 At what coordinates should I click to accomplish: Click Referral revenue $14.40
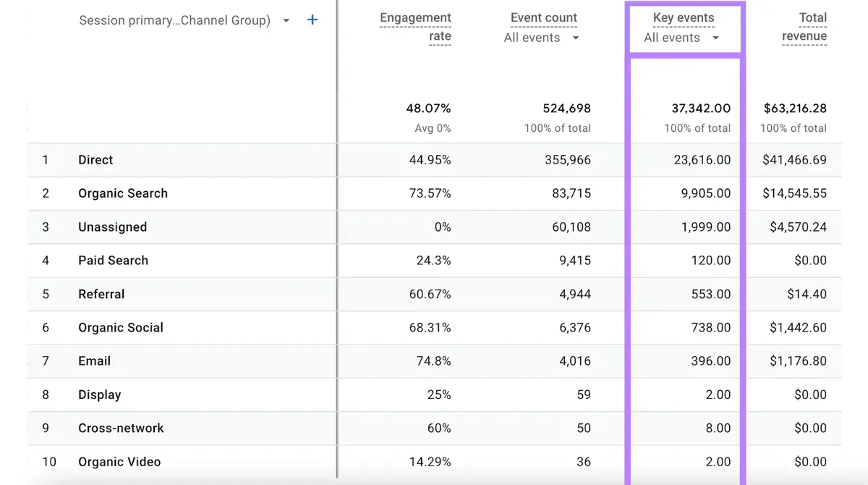click(807, 294)
